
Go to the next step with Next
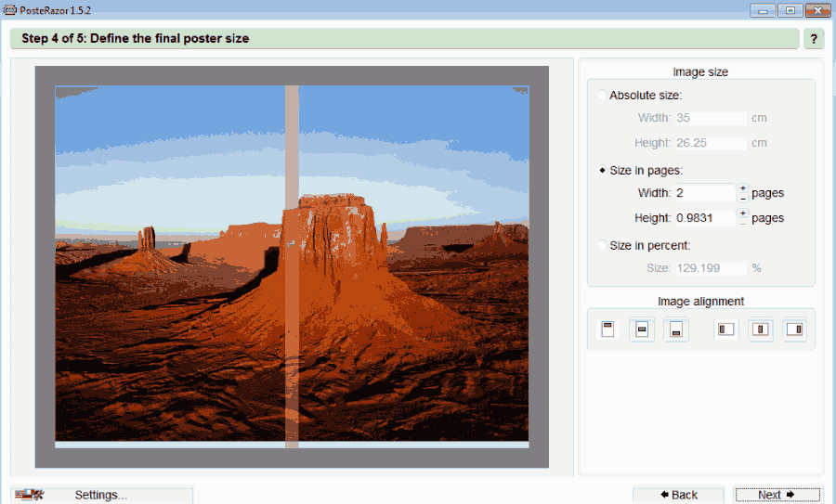coord(777,495)
